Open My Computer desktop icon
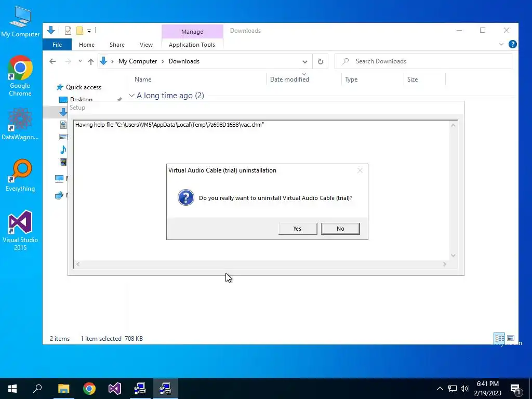This screenshot has height=399, width=532. pyautogui.click(x=20, y=22)
